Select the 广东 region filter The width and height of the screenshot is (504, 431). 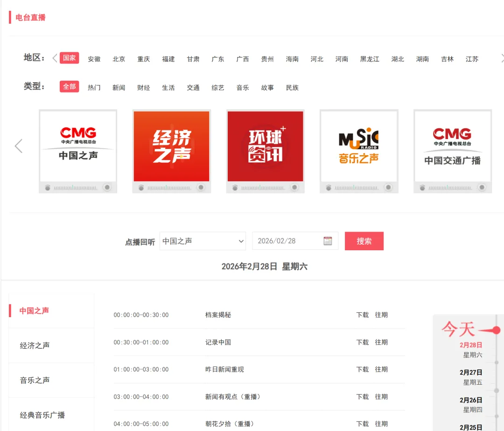pos(218,59)
